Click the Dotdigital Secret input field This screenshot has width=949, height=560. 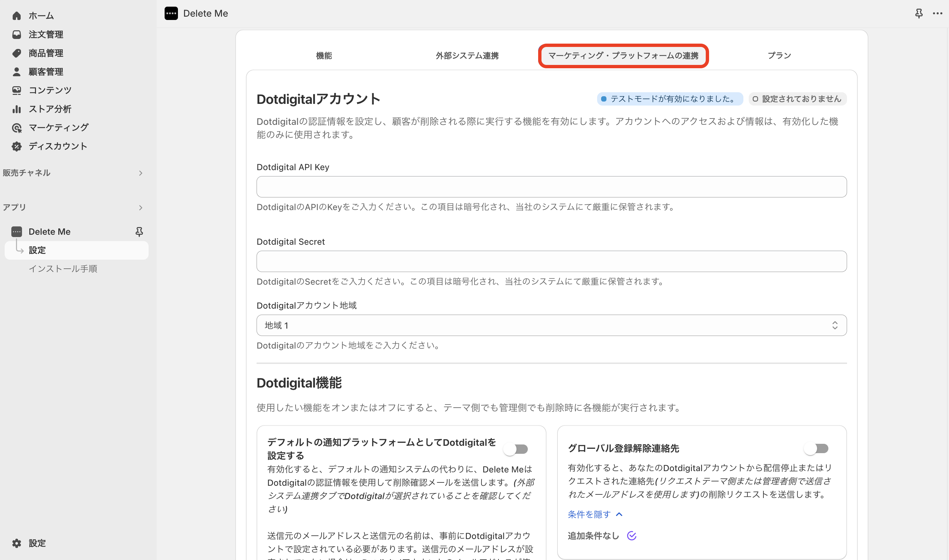click(551, 261)
